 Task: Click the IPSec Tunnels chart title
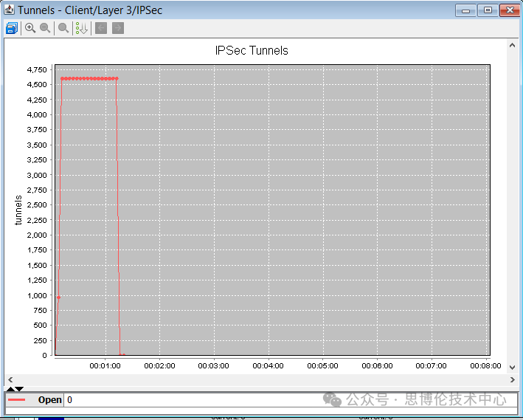pos(252,51)
